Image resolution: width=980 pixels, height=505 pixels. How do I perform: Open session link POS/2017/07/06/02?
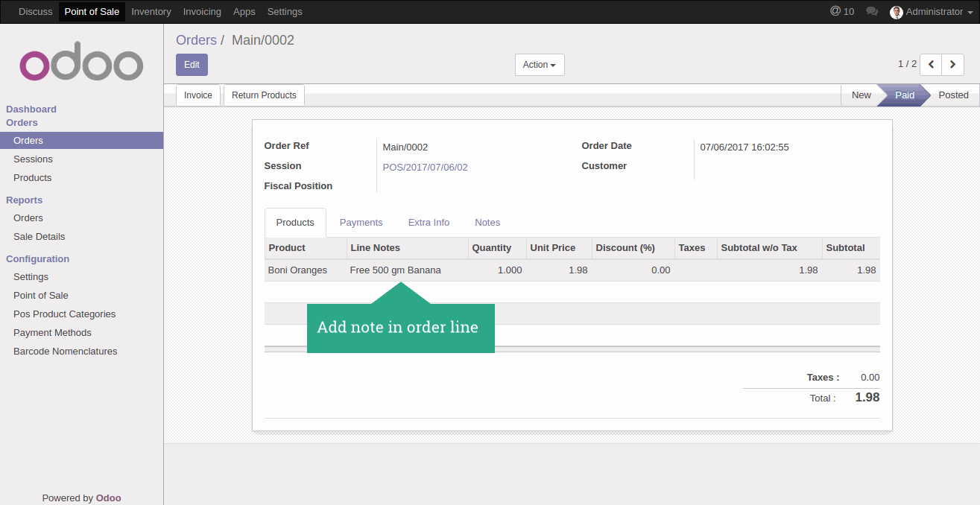(x=426, y=168)
